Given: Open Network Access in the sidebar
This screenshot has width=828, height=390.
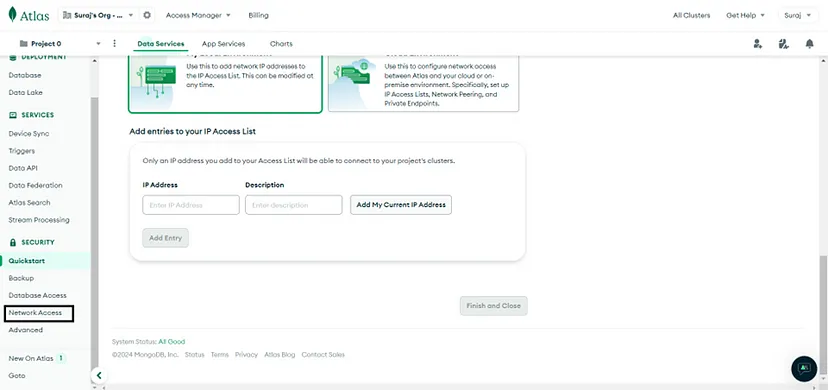Looking at the screenshot, I should click(x=35, y=312).
